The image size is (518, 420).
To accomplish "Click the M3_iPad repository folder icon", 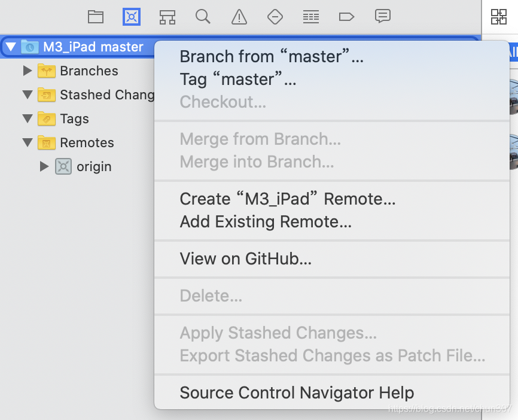I will [x=30, y=47].
